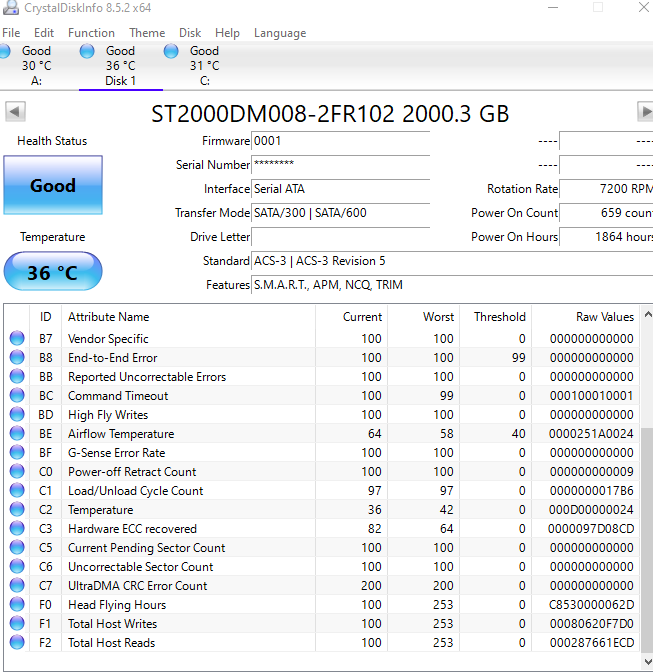Click status icon for BB Reported Uncorrectable Errors
The width and height of the screenshot is (653, 672).
click(17, 376)
